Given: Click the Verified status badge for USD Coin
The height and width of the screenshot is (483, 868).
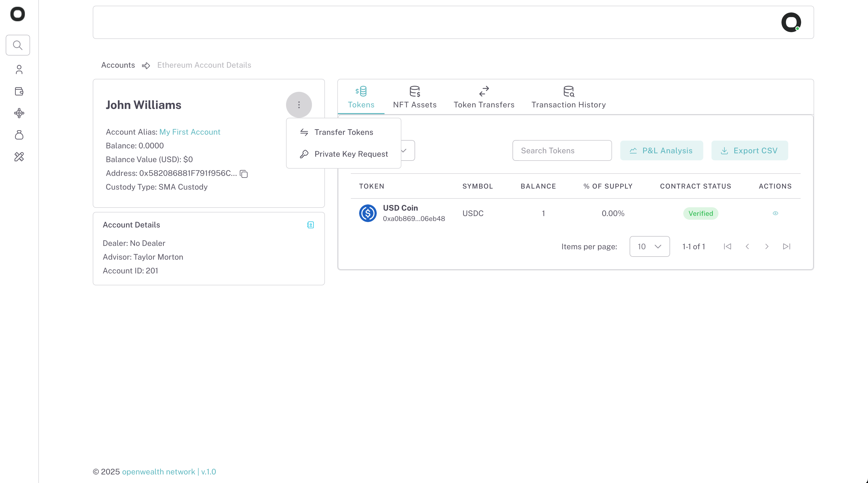Looking at the screenshot, I should tap(701, 213).
